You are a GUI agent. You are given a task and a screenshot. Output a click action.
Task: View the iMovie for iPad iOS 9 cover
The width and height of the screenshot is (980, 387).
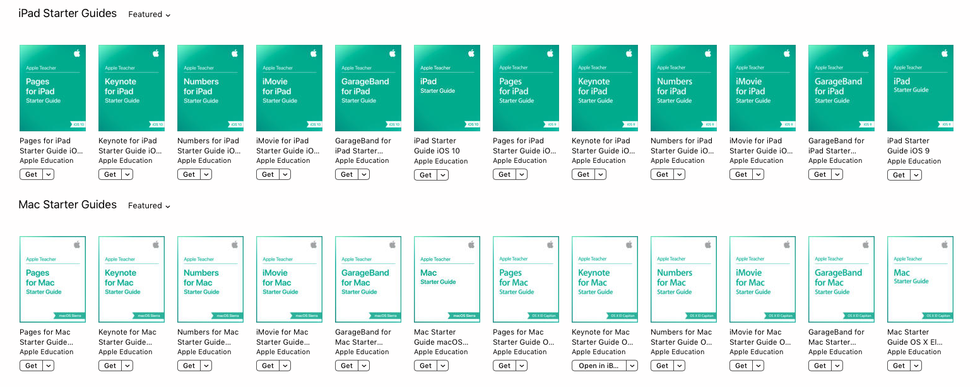(x=762, y=88)
